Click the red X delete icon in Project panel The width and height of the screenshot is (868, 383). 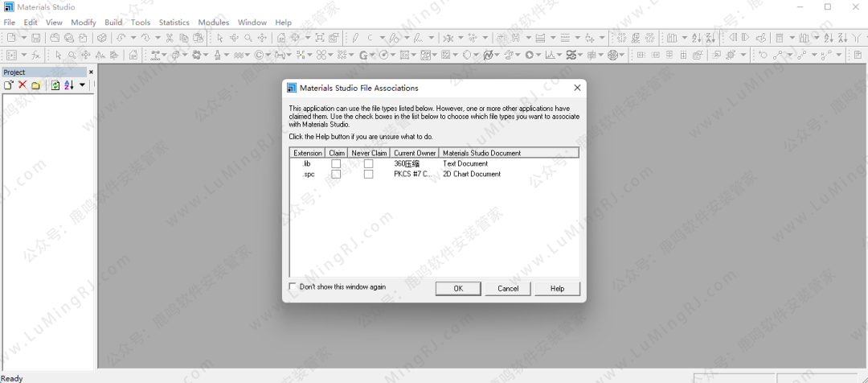click(x=23, y=85)
